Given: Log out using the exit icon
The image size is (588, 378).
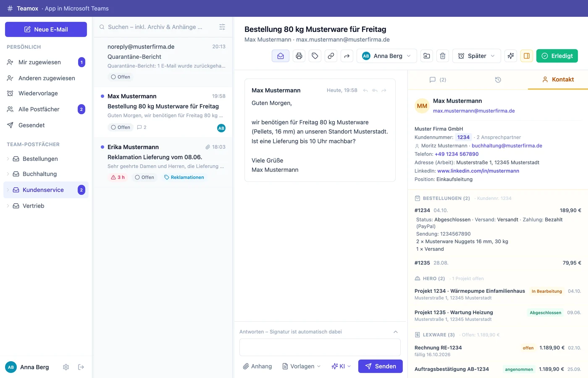Looking at the screenshot, I should 81,367.
